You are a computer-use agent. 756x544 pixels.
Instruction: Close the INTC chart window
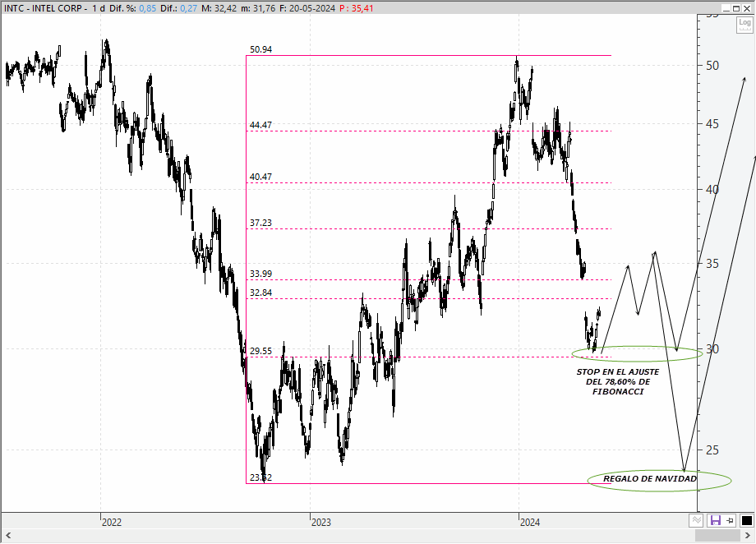click(747, 8)
